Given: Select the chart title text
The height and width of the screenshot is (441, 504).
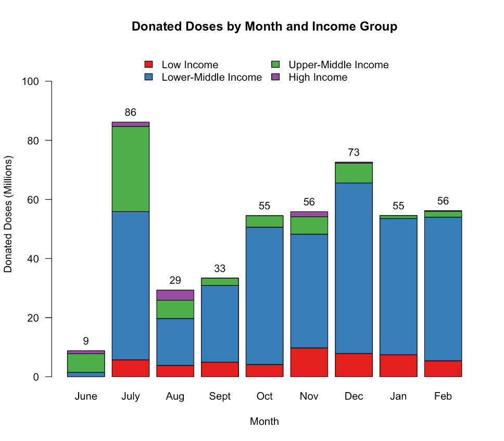Looking at the screenshot, I should pyautogui.click(x=264, y=27).
